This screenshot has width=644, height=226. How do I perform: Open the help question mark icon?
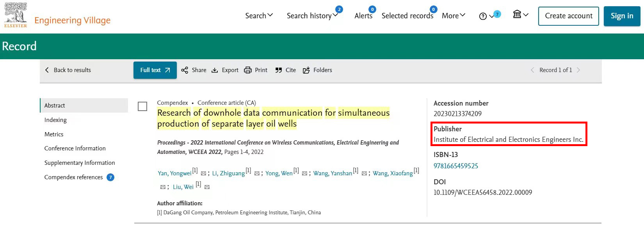(483, 16)
